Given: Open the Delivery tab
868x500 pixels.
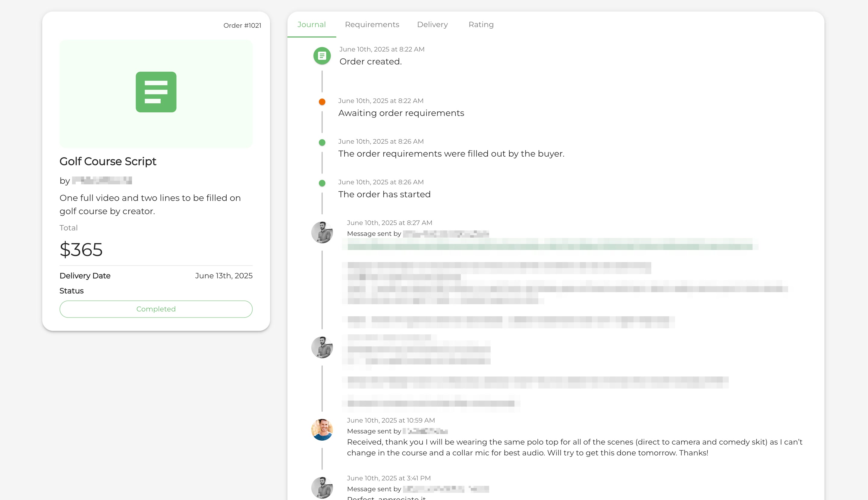Looking at the screenshot, I should click(x=432, y=25).
